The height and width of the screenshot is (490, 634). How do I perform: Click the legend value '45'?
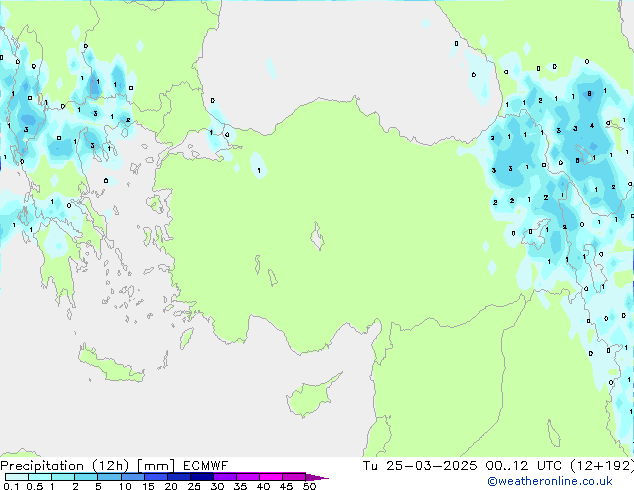tap(286, 486)
